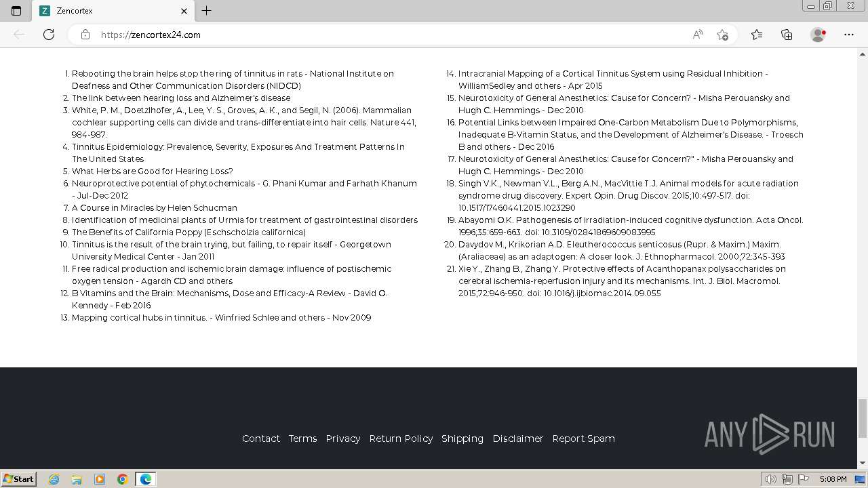The image size is (868, 488).
Task: Click 'Xie Y., Zhang B., Zhang Y.' reference
Action: 622,281
